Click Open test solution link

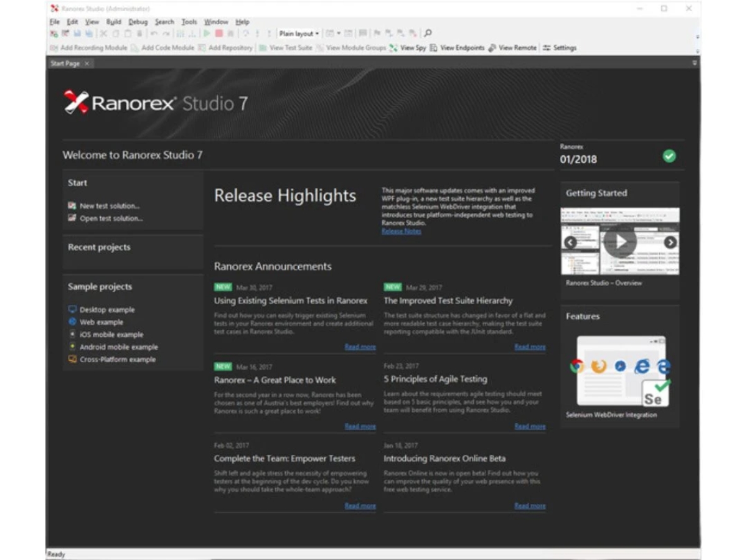[111, 218]
